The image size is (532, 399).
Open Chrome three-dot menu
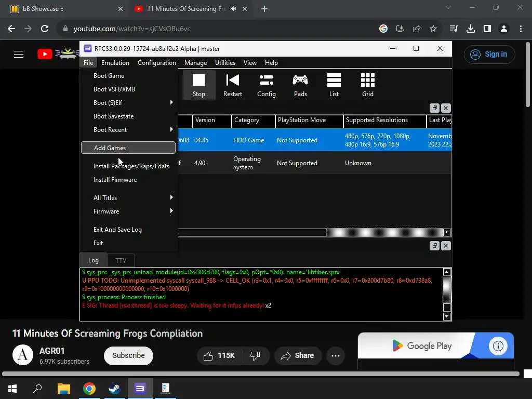tap(521, 29)
